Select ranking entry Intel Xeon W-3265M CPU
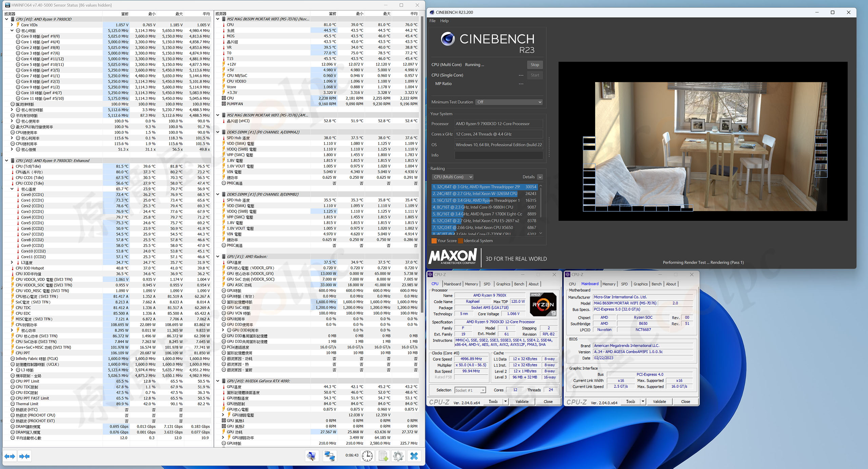The width and height of the screenshot is (868, 469). [x=485, y=193]
